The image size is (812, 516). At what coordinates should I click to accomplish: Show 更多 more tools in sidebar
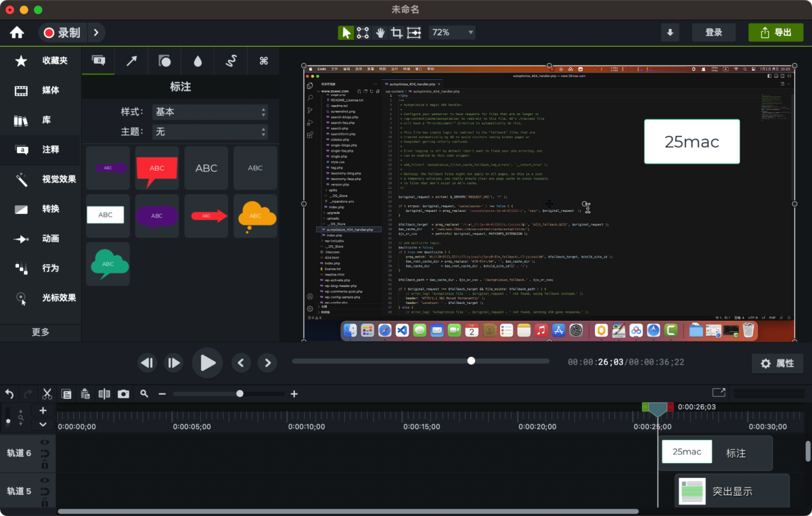point(41,332)
